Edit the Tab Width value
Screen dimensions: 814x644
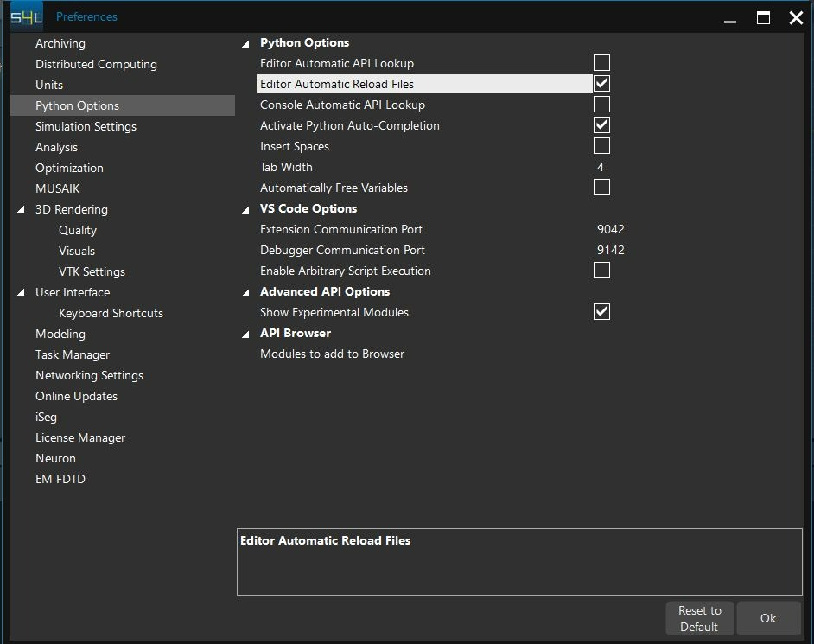601,167
